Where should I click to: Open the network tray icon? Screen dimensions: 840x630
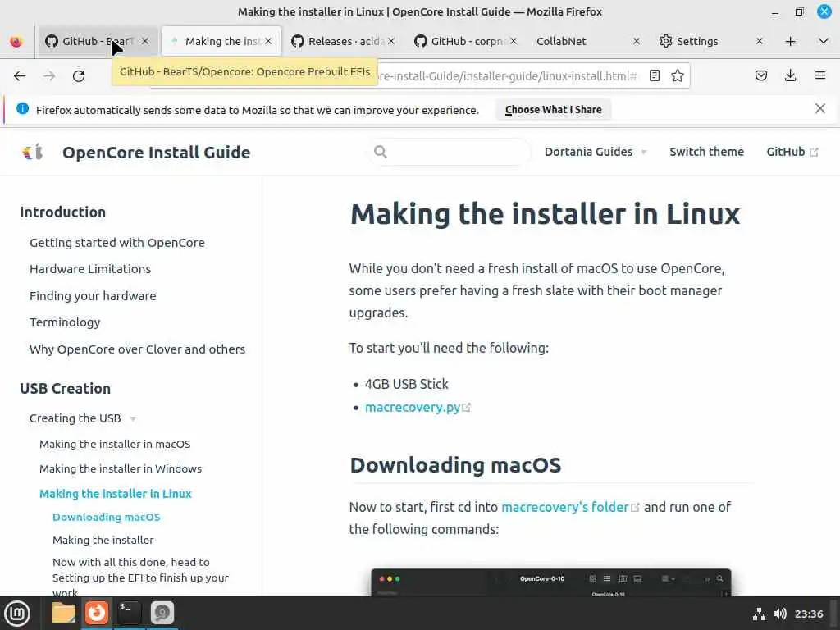(759, 614)
